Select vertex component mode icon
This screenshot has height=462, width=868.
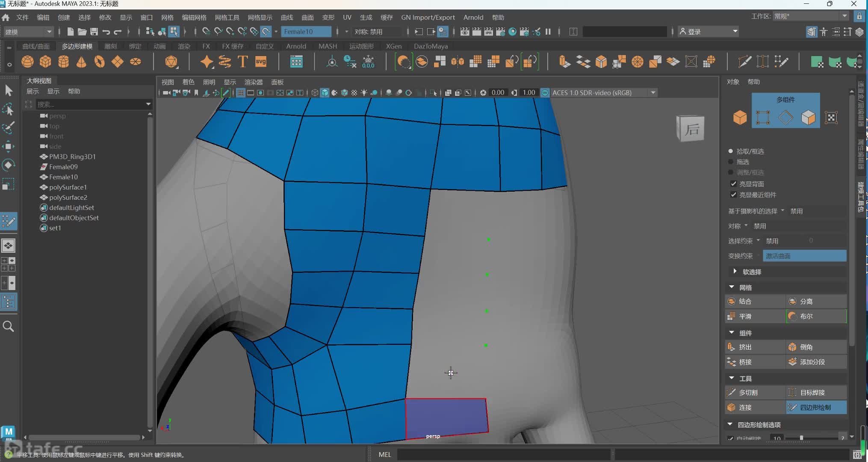click(x=763, y=117)
